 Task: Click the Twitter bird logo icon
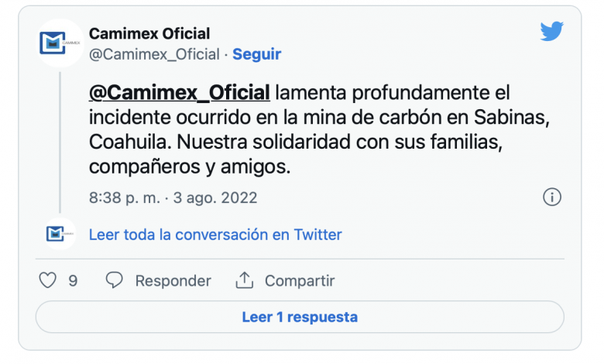pyautogui.click(x=551, y=32)
